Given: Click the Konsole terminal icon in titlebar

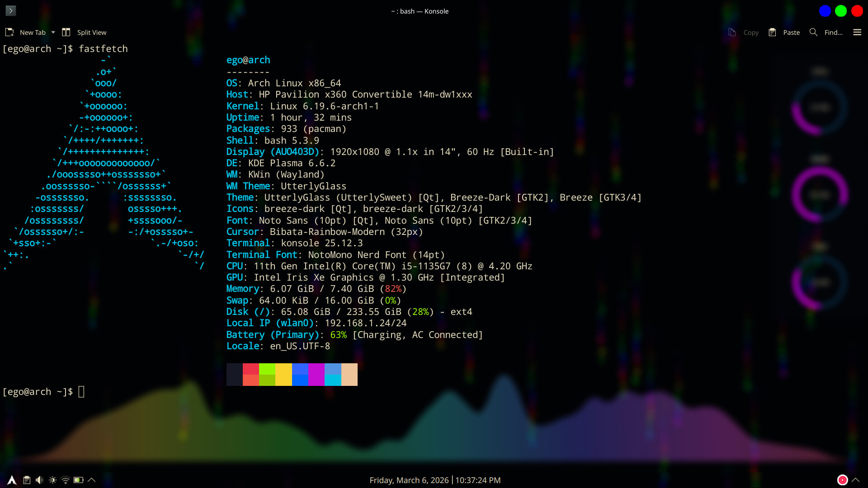Looking at the screenshot, I should click(11, 10).
